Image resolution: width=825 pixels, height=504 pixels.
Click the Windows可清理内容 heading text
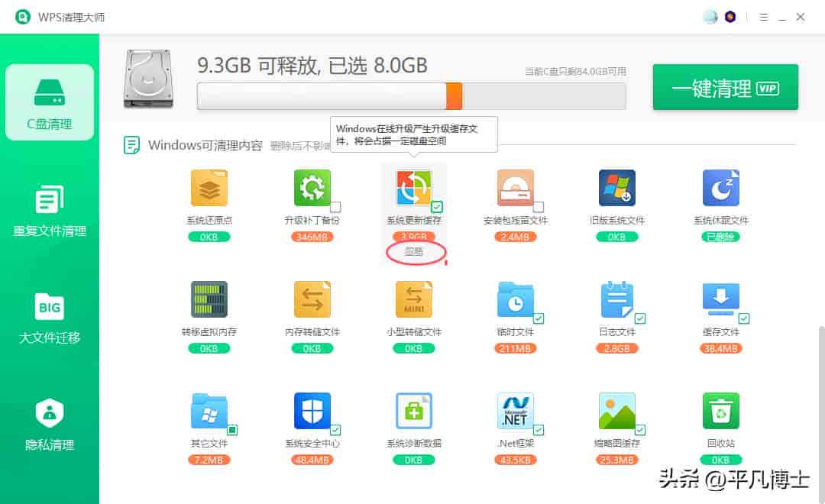pyautogui.click(x=205, y=145)
